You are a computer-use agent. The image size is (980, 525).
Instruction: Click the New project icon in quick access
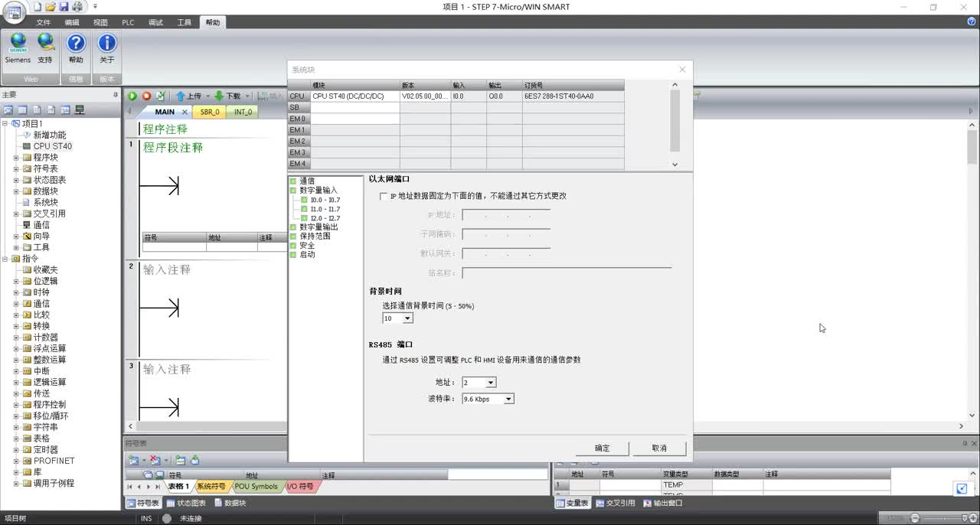(x=38, y=7)
